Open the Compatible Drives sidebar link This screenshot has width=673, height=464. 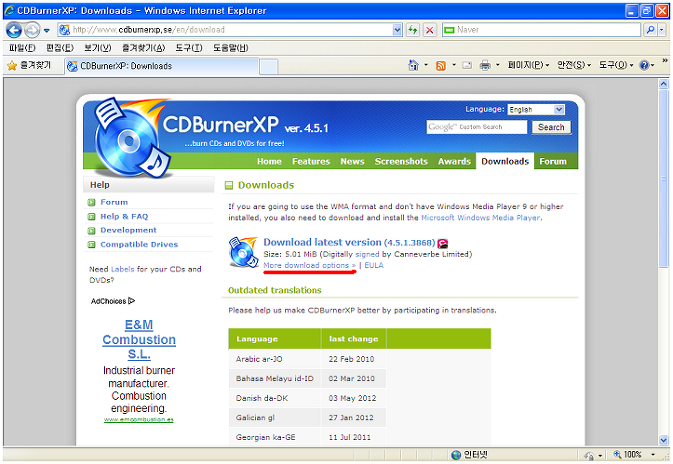(139, 244)
